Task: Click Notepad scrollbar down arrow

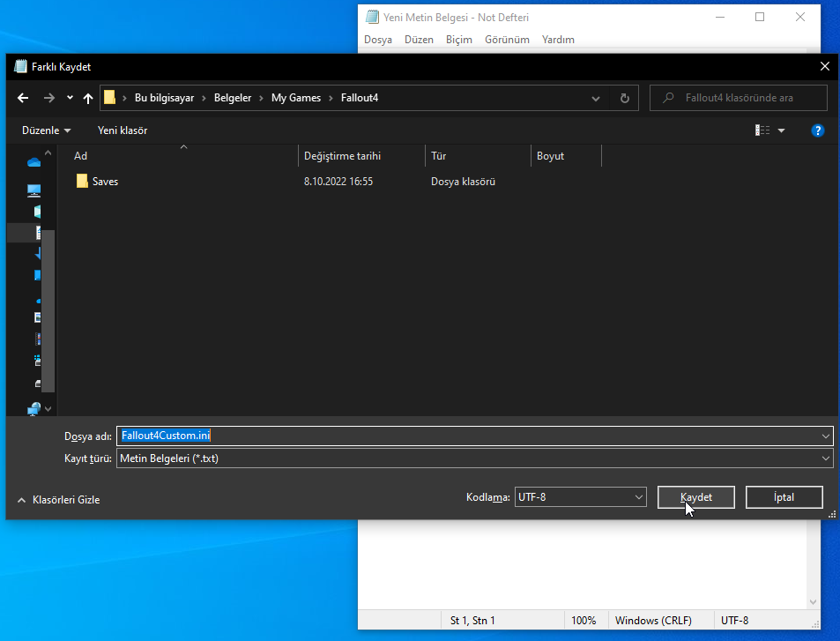Action: 813,602
